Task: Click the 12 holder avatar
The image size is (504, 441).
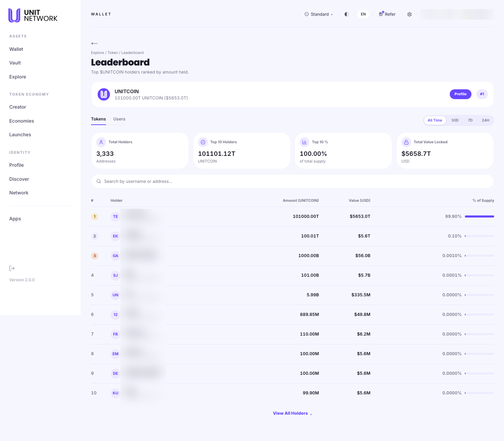Action: (x=115, y=315)
